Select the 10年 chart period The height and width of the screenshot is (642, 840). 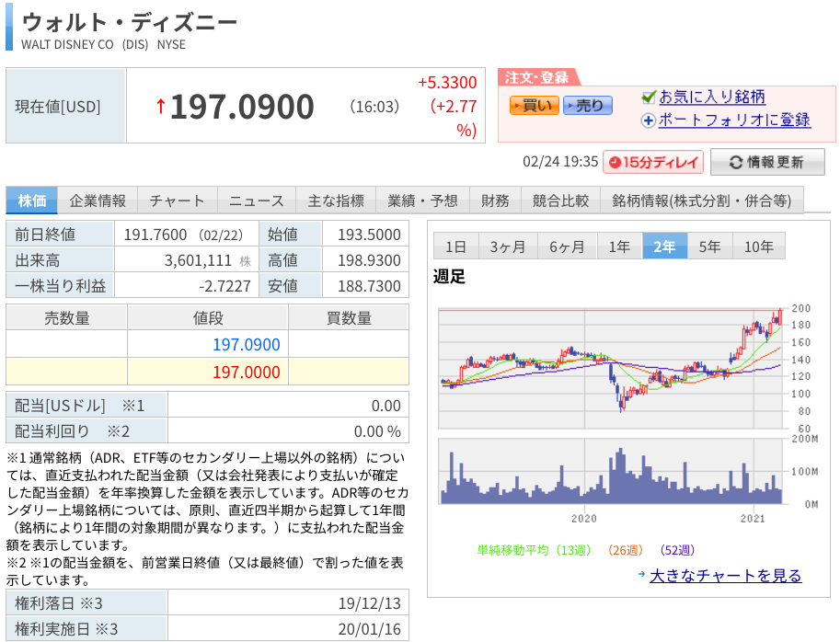758,246
